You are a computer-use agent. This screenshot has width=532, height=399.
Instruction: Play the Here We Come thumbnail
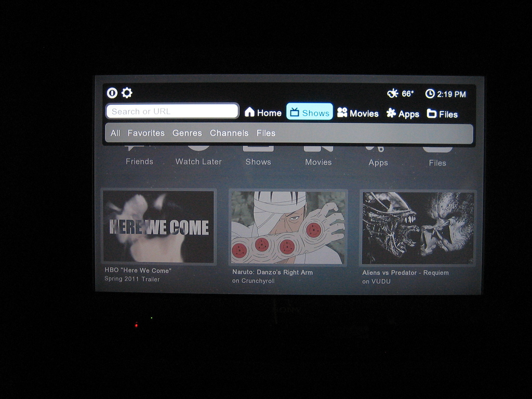click(158, 227)
